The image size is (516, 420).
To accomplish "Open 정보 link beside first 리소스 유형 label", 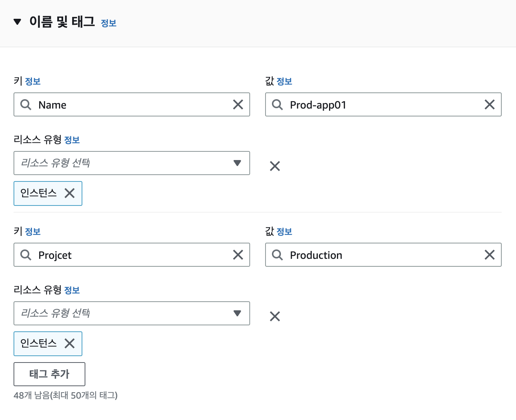I will (x=72, y=140).
